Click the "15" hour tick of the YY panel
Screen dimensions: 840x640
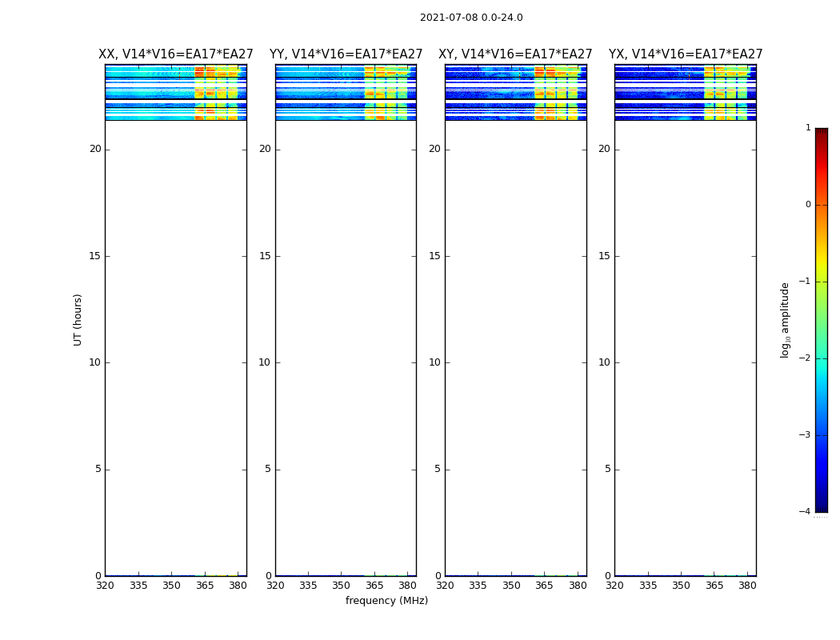click(x=265, y=256)
